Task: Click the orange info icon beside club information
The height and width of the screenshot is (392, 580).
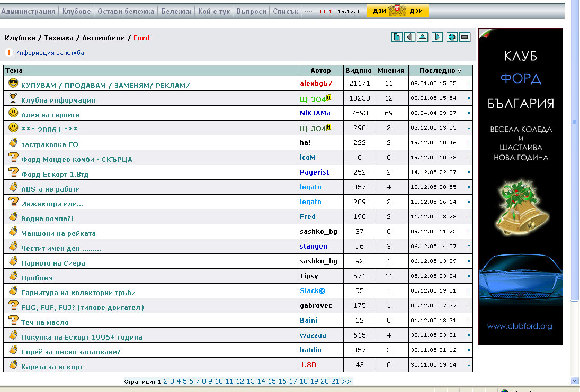Action: (8, 52)
